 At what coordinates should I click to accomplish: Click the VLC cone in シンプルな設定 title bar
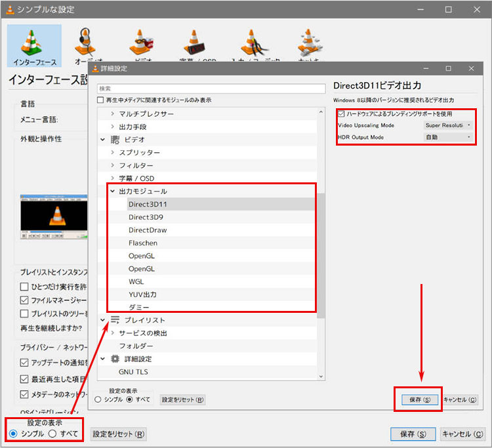[10, 9]
